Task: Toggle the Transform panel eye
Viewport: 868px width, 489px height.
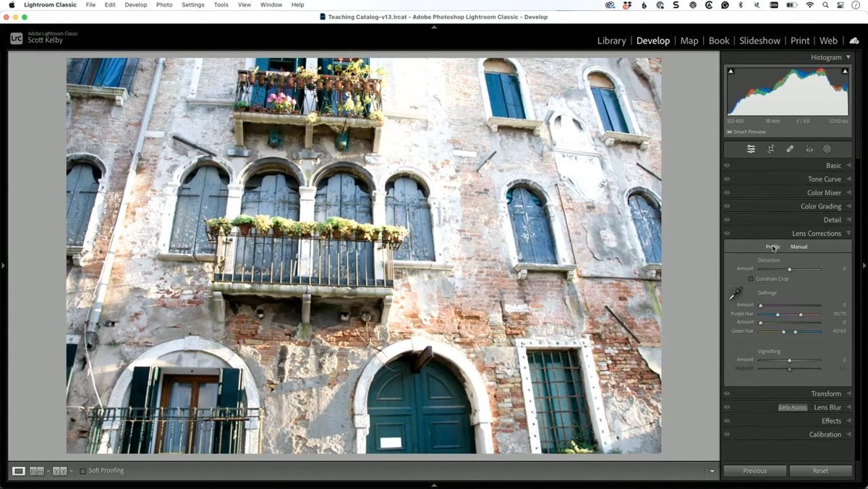Action: pyautogui.click(x=727, y=394)
